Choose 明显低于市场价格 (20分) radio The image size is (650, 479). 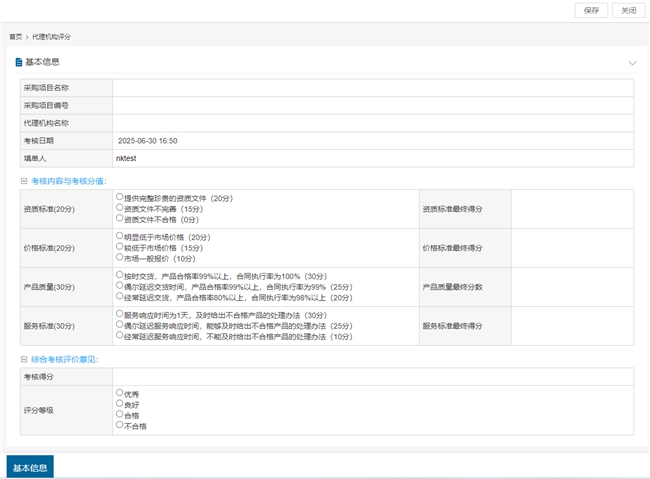[120, 237]
